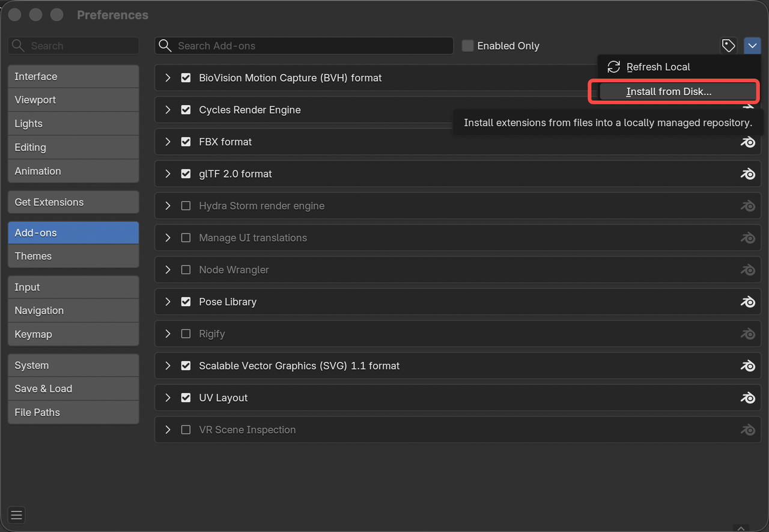
Task: Expand the Pose Library row
Action: [168, 301]
